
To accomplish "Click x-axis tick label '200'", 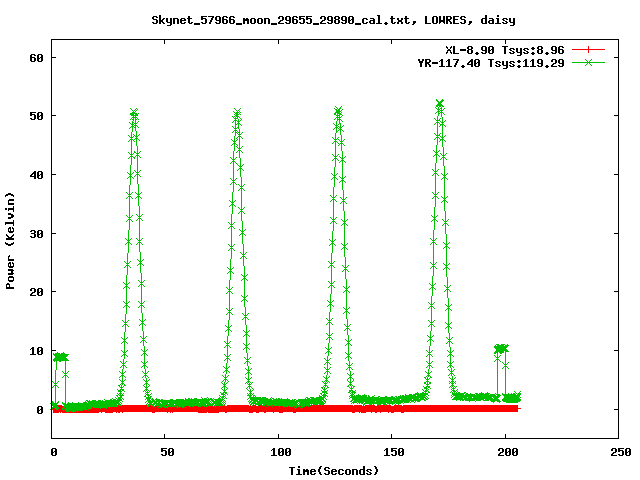I will tap(507, 452).
